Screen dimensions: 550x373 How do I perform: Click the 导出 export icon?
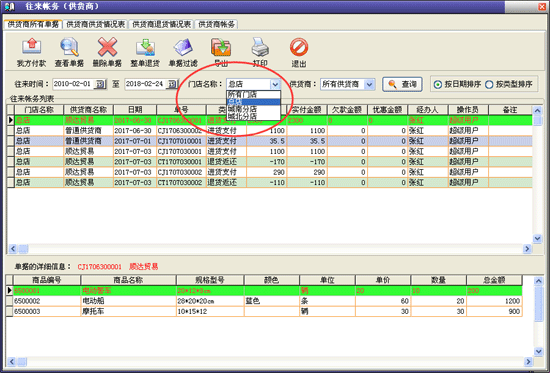221,47
